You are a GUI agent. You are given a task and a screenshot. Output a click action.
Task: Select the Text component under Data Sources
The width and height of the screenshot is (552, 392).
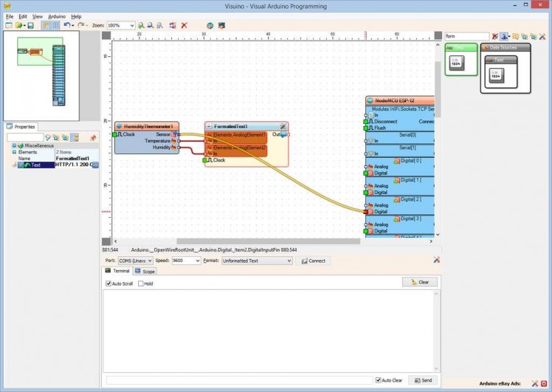point(496,72)
